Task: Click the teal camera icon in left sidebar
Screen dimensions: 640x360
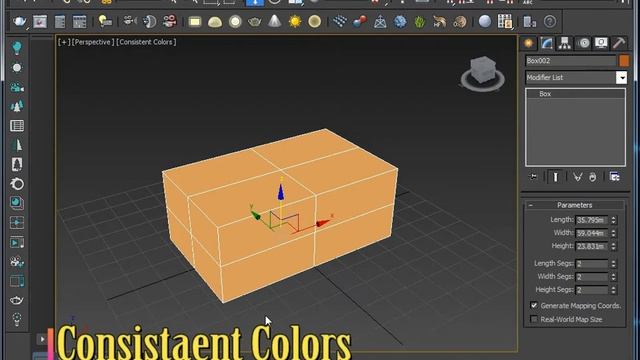Action: pyautogui.click(x=17, y=87)
